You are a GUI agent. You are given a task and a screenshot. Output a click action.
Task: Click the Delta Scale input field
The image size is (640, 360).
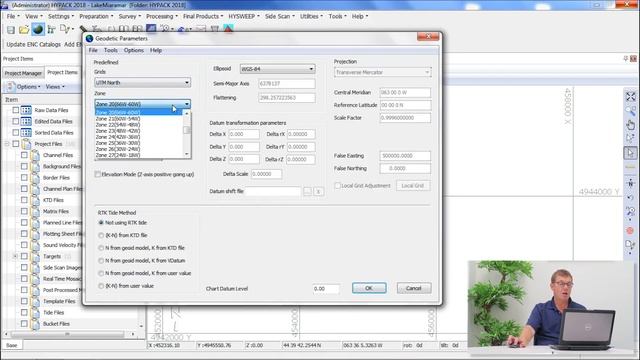click(x=266, y=174)
